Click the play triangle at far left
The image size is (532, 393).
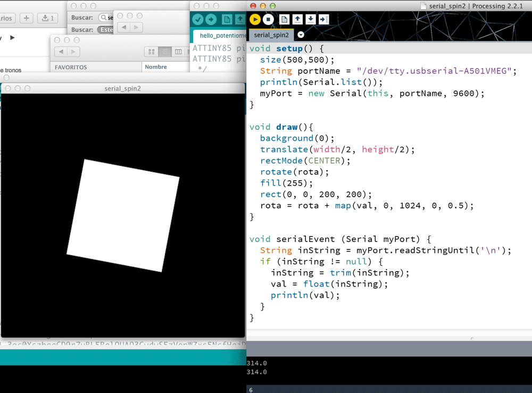[x=12, y=38]
